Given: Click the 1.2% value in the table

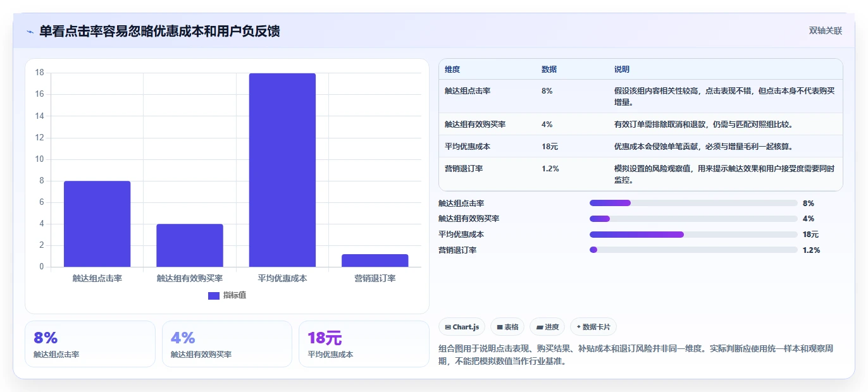Looking at the screenshot, I should click(550, 169).
